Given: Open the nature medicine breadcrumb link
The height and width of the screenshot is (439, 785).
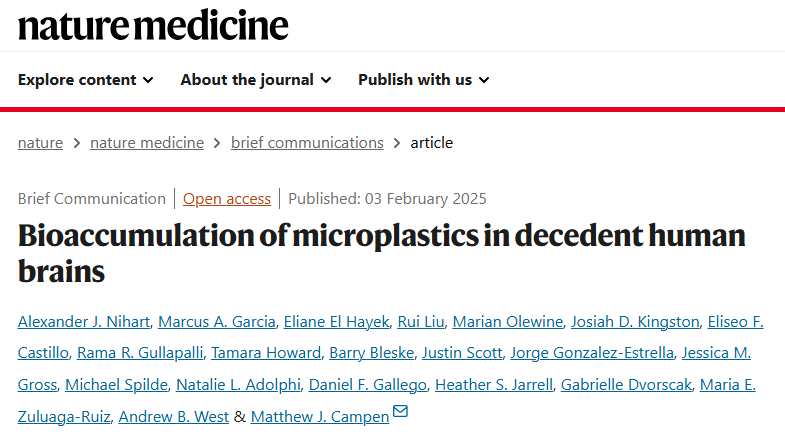Looking at the screenshot, I should [x=147, y=143].
